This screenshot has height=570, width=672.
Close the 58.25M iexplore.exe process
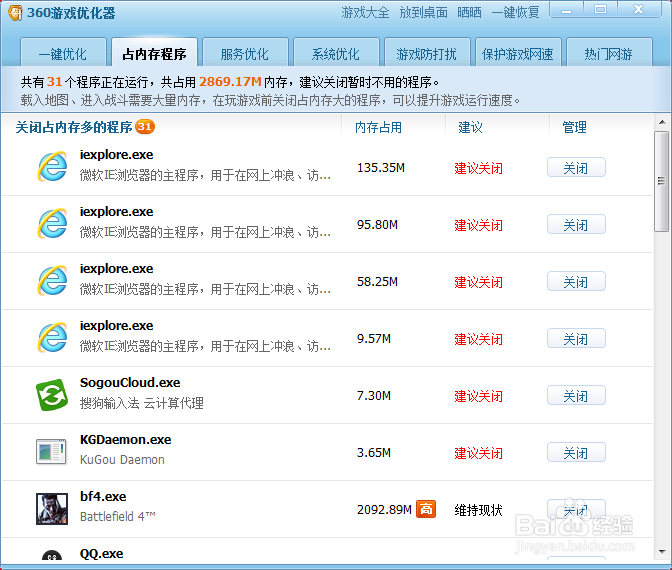point(576,282)
